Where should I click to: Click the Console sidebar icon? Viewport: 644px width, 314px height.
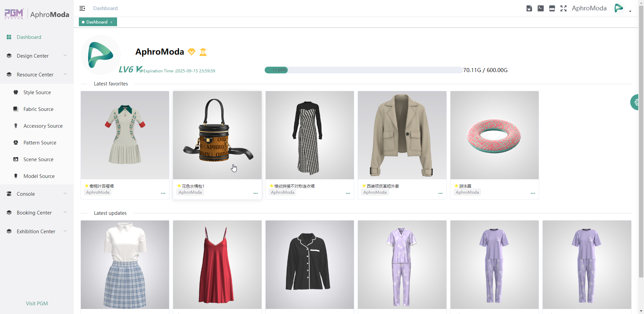click(9, 194)
